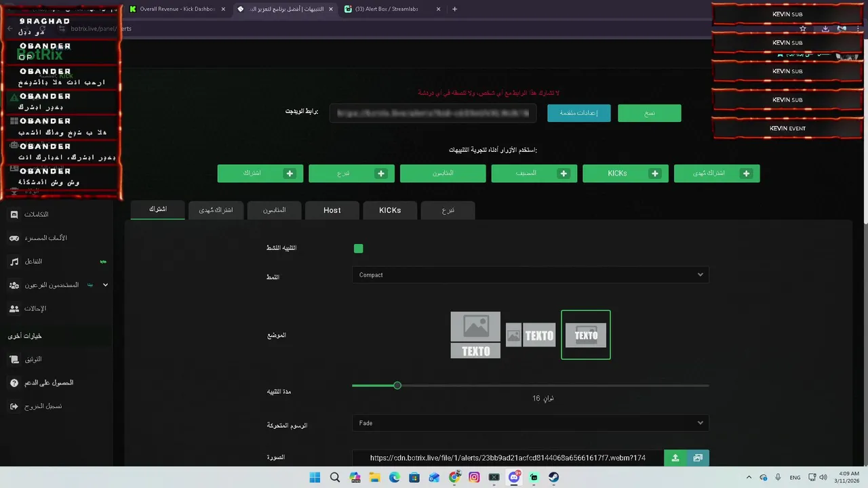Viewport: 868px width, 488px height.
Task: Switch to the KICKs settings tab
Action: pos(390,210)
